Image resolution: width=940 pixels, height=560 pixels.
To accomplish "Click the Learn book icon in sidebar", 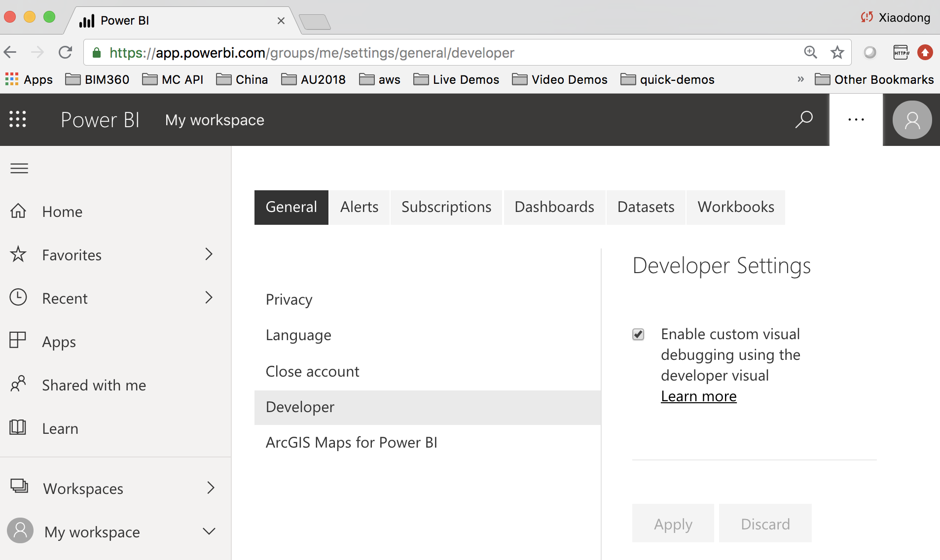I will [18, 427].
